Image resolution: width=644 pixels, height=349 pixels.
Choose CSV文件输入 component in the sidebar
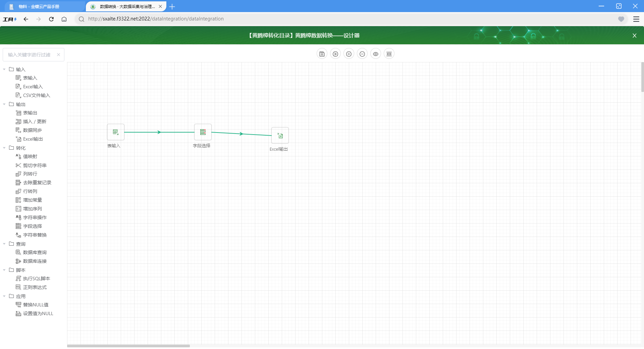tap(33, 95)
